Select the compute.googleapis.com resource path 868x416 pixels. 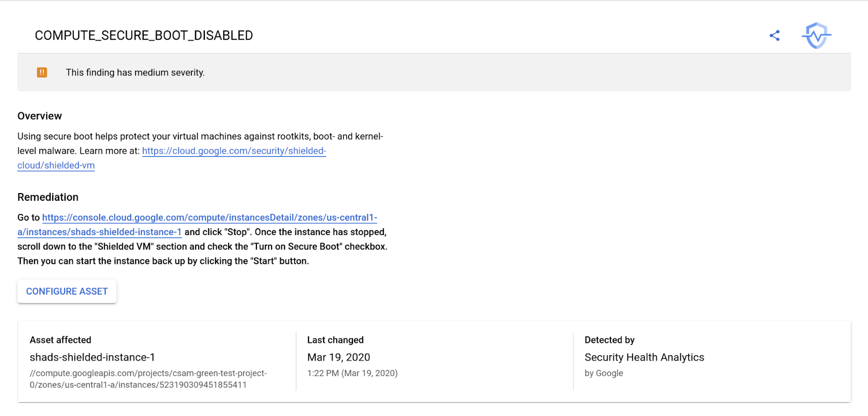coord(148,379)
